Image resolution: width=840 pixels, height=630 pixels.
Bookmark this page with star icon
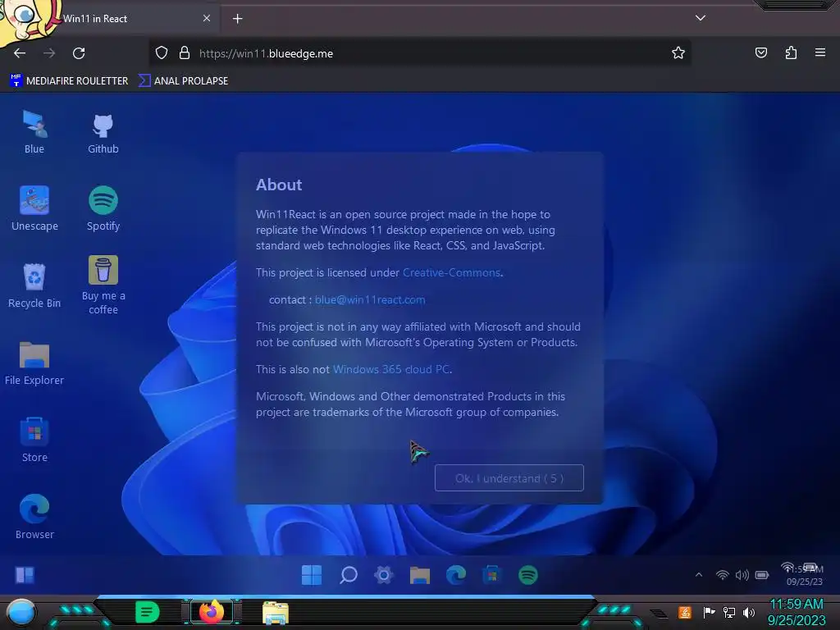(678, 53)
